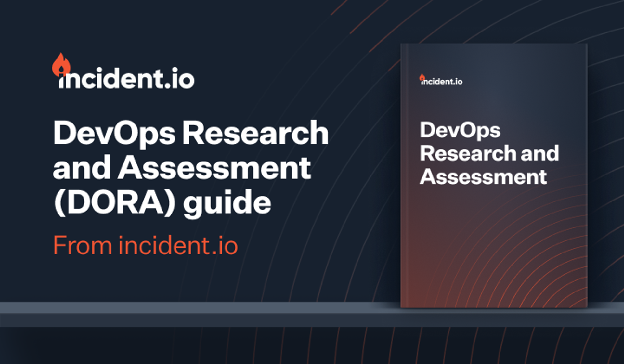Image resolution: width=624 pixels, height=364 pixels.
Task: Click the orange 'From incident.io' text
Action: pyautogui.click(x=146, y=245)
